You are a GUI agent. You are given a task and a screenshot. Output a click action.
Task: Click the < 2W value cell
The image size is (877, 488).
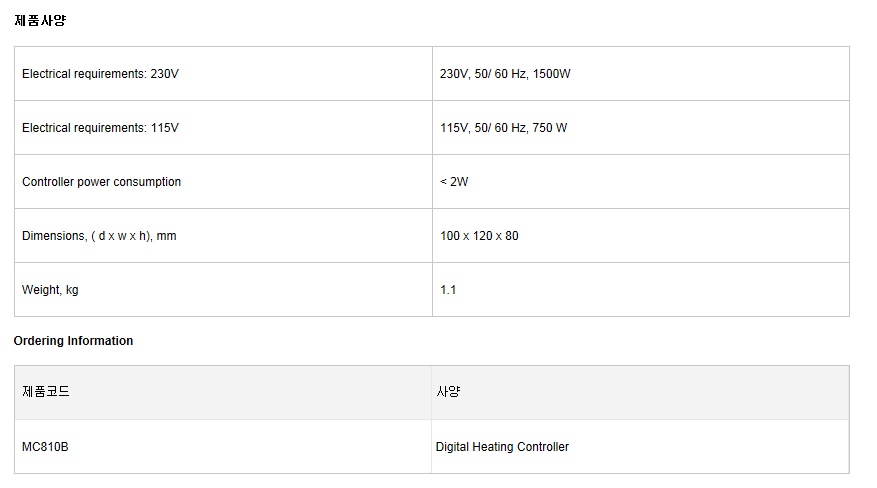coord(641,182)
